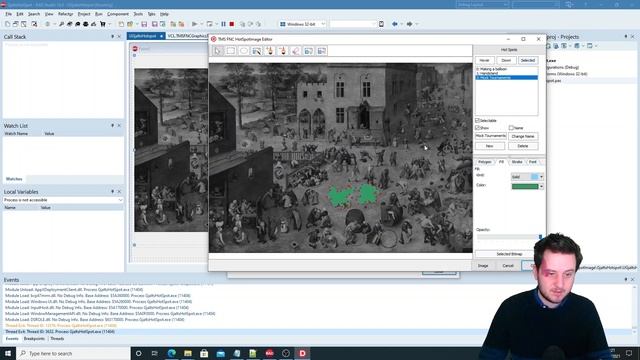
Task: Click the shopping cart icon in toolbar
Action: coord(102,24)
